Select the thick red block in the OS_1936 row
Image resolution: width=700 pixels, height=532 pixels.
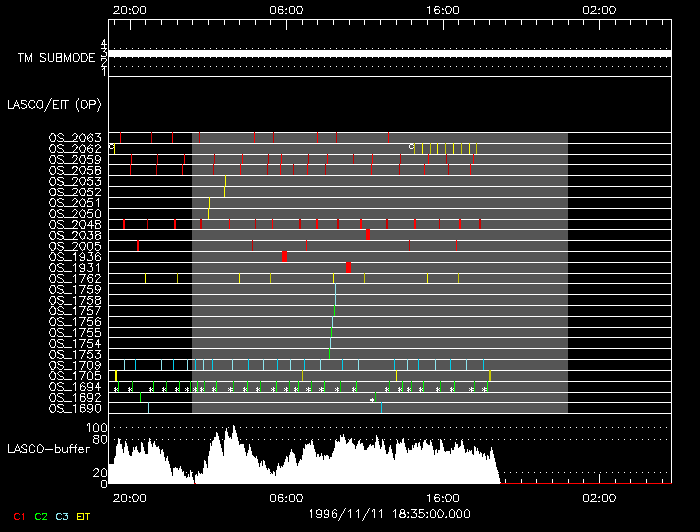pyautogui.click(x=284, y=256)
